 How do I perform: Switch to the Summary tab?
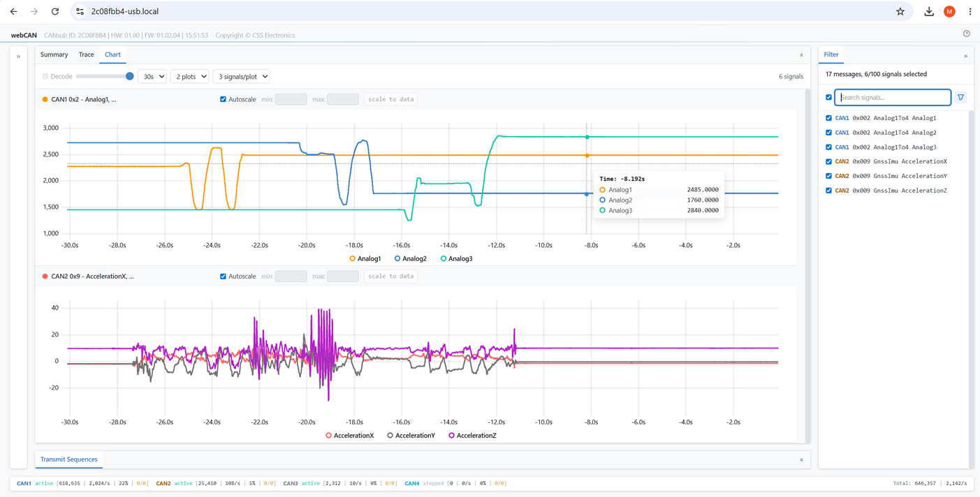tap(54, 54)
